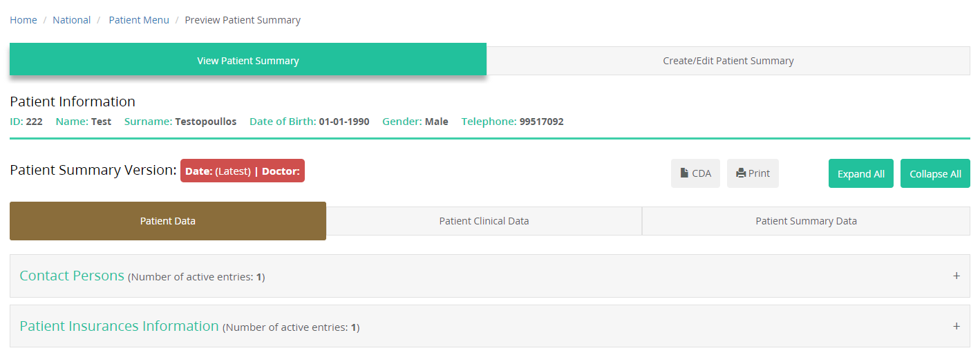Click the Contact Persons section heading

point(72,276)
